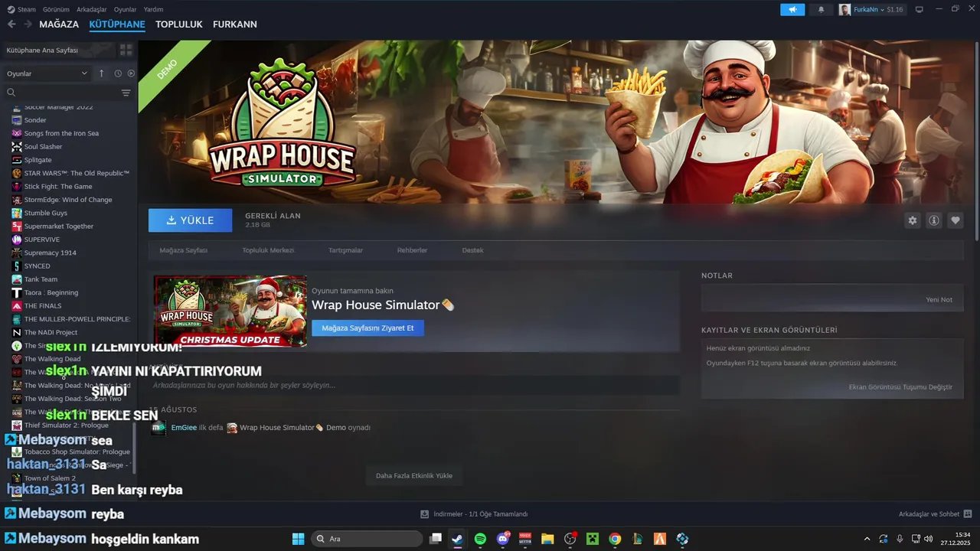Image resolution: width=980 pixels, height=551 pixels.
Task: Switch library to grid collections view icon
Action: coord(126,50)
